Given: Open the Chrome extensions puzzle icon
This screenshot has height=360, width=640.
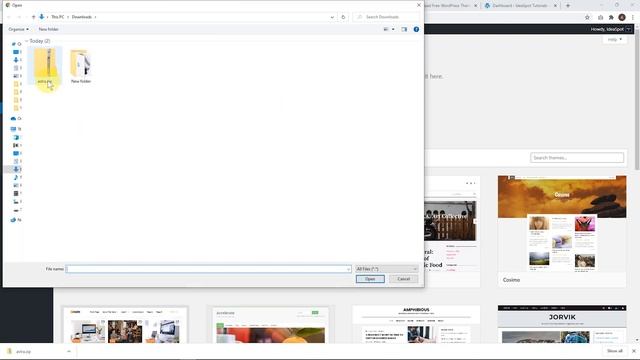Looking at the screenshot, I should pyautogui.click(x=611, y=17).
